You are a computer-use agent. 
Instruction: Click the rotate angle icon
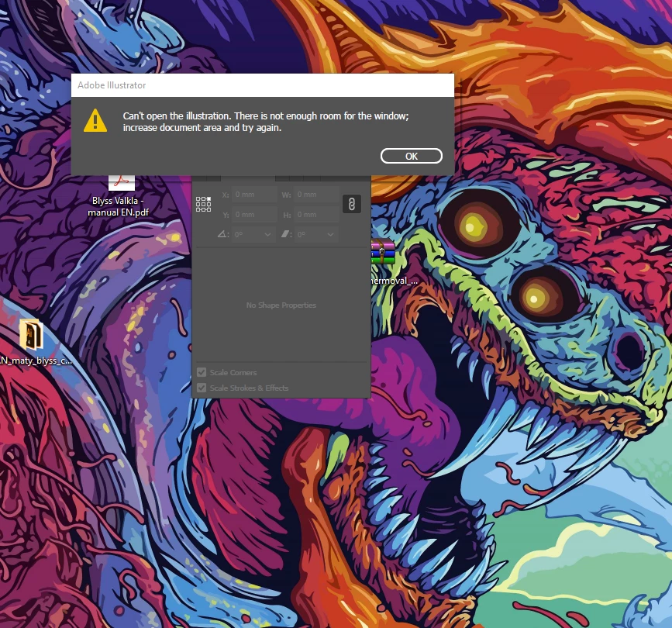click(x=222, y=234)
